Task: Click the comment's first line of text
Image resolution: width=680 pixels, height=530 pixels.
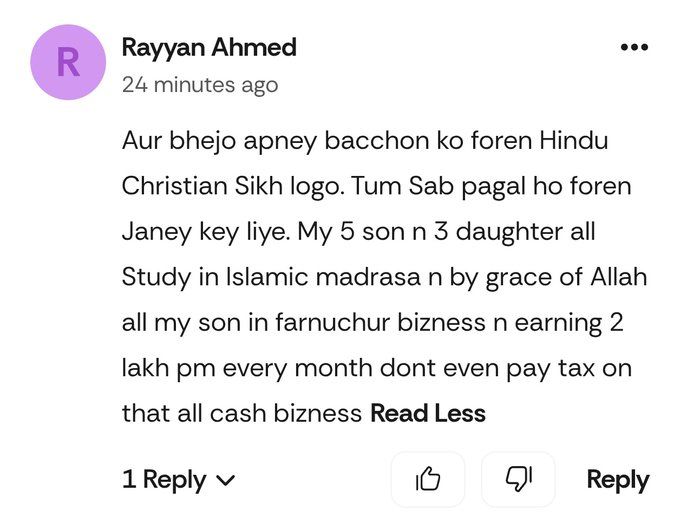Action: (365, 141)
